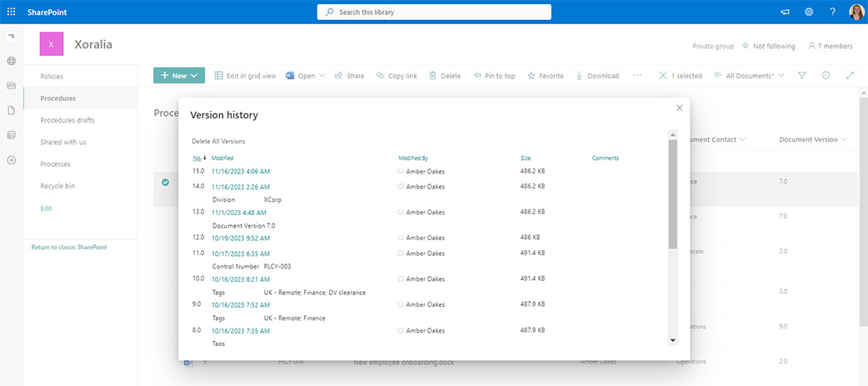868x386 pixels.
Task: Click the Delete toolbar command
Action: tap(445, 76)
